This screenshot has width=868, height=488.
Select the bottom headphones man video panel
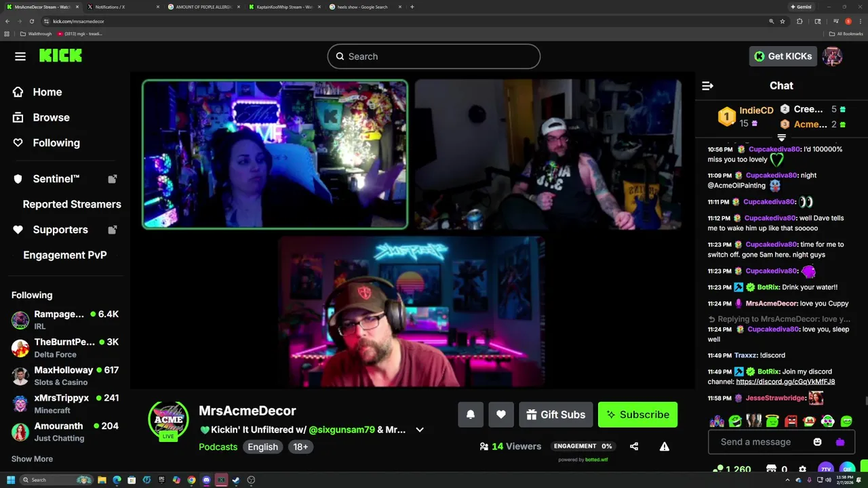click(411, 312)
